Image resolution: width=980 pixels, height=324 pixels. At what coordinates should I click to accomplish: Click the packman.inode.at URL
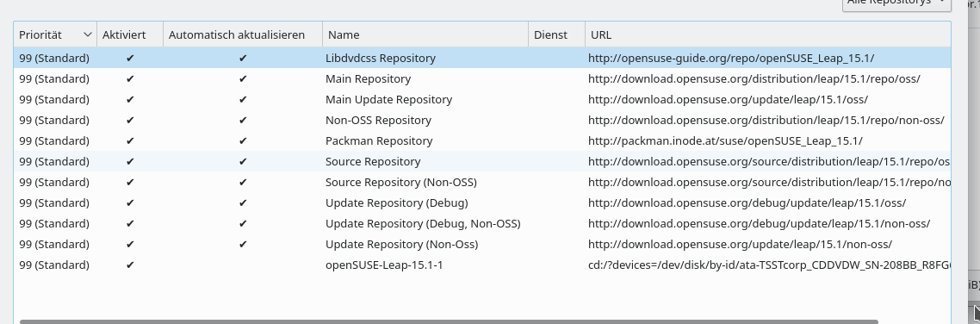pos(725,140)
